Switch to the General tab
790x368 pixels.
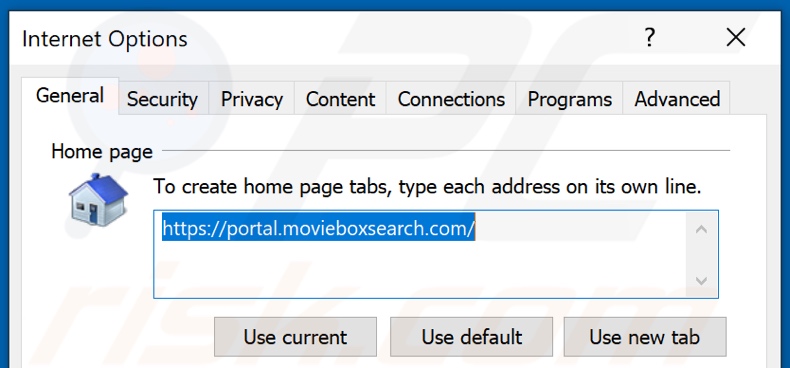[x=70, y=96]
